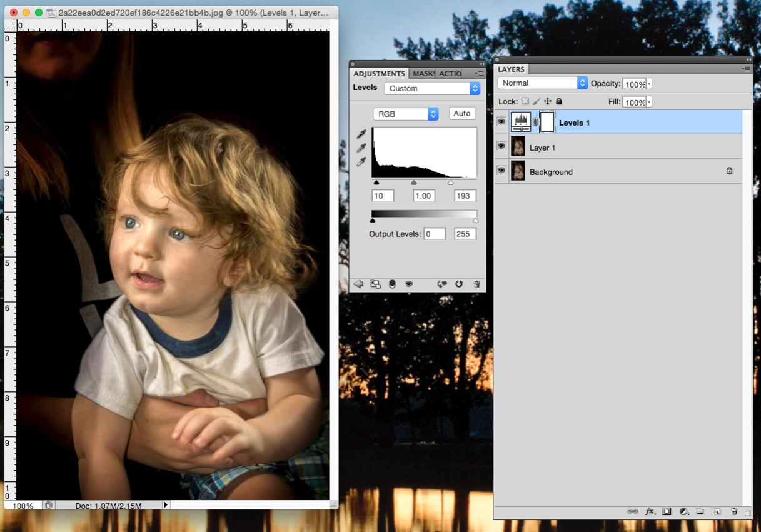
Task: Toggle visibility of Layer 1
Action: (x=501, y=146)
